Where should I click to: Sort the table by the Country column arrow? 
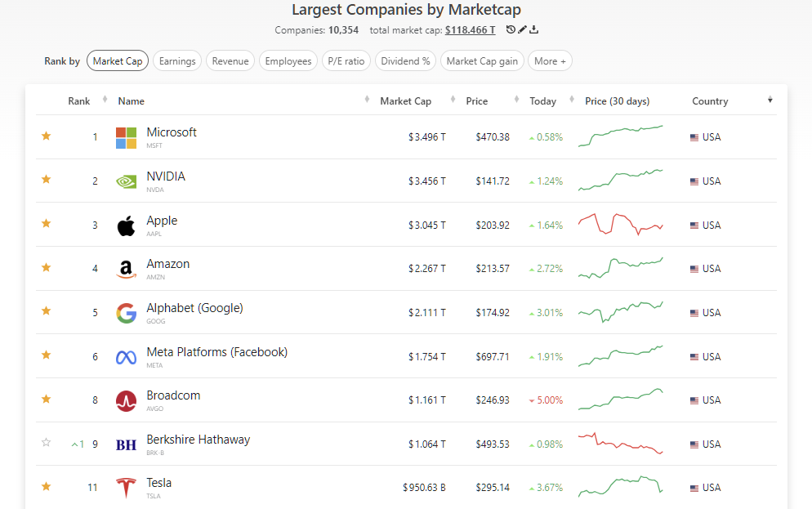(770, 99)
